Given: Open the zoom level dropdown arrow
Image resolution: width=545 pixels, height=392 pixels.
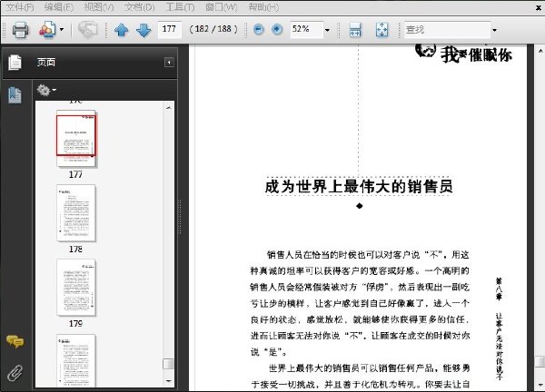Looking at the screenshot, I should point(327,30).
